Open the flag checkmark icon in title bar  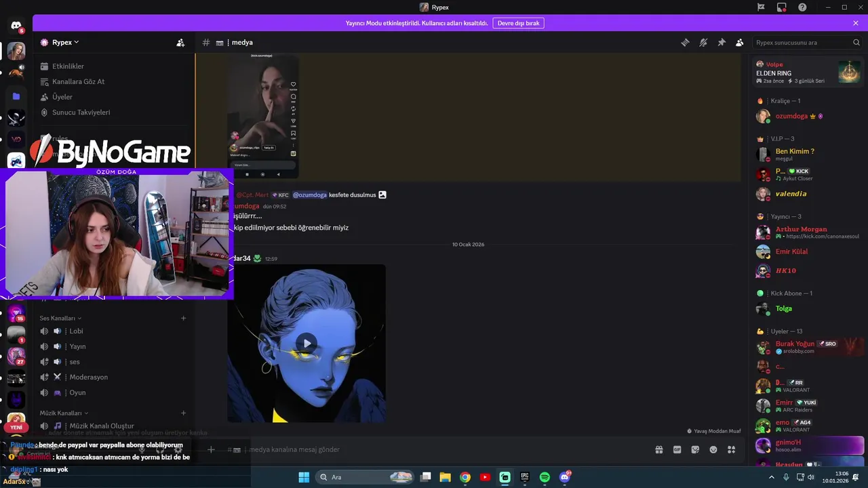pyautogui.click(x=761, y=7)
